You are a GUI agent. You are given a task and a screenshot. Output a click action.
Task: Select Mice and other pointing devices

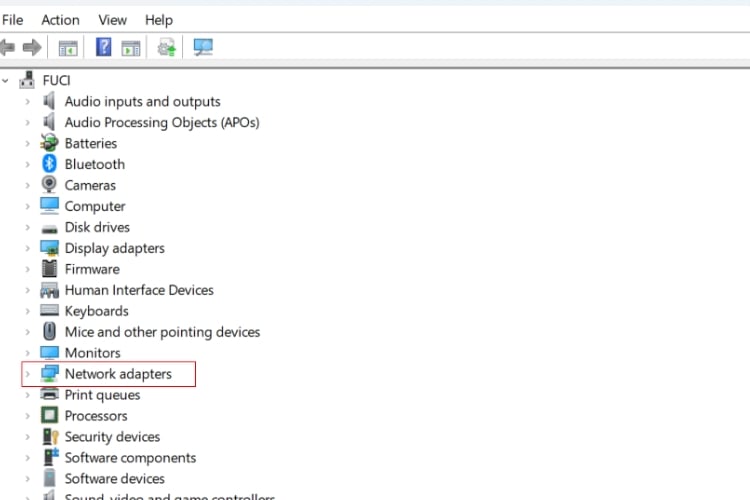[162, 332]
